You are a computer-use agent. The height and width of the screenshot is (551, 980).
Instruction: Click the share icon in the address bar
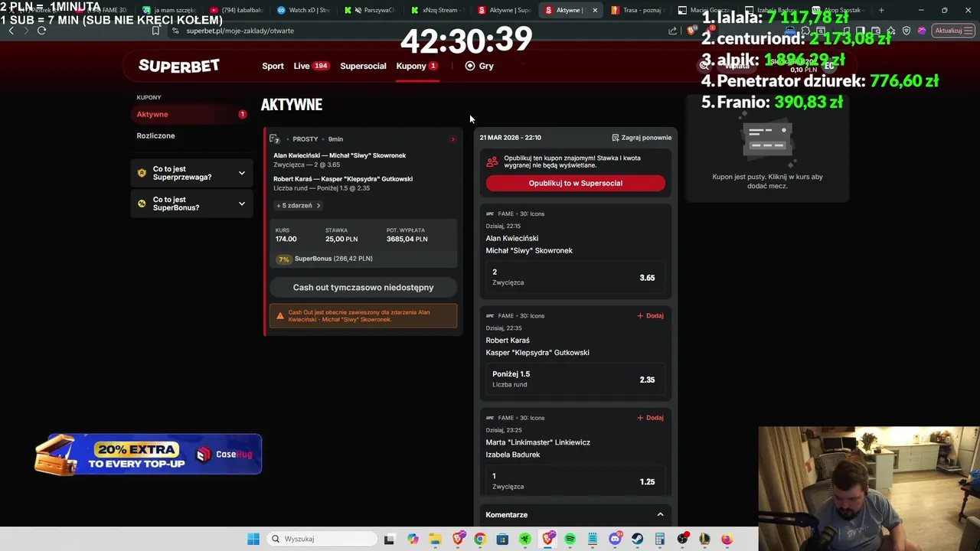click(672, 31)
